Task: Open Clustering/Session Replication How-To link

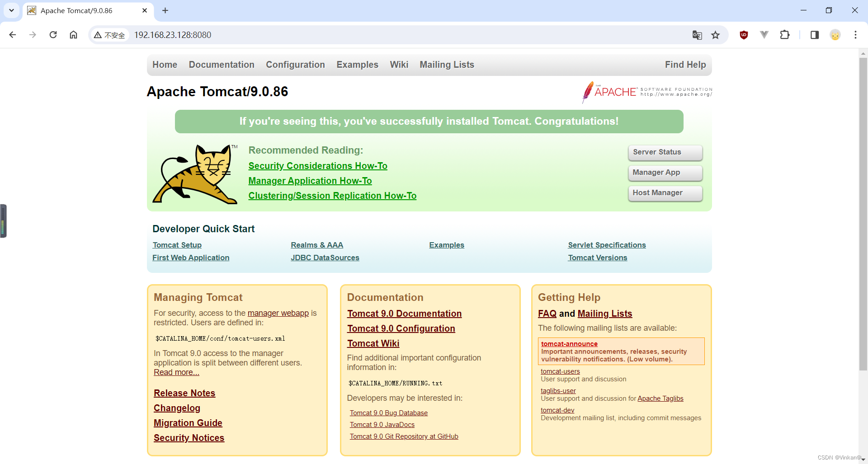Action: tap(332, 196)
